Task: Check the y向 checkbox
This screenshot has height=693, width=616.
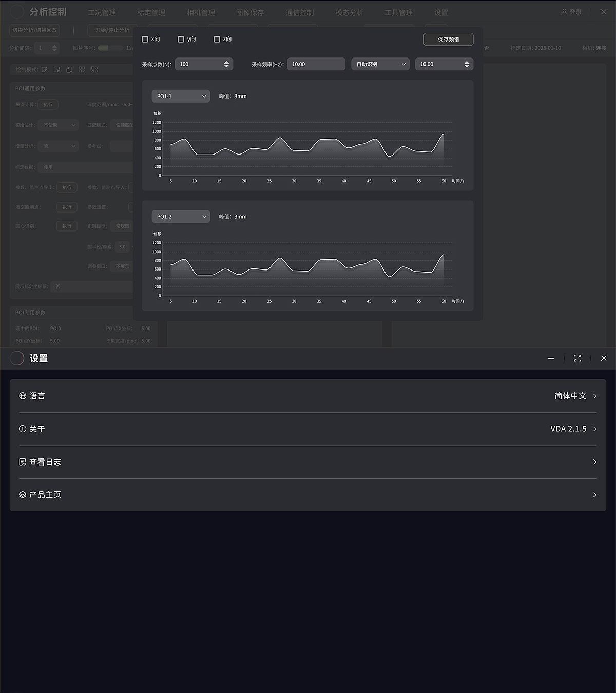Action: click(181, 39)
